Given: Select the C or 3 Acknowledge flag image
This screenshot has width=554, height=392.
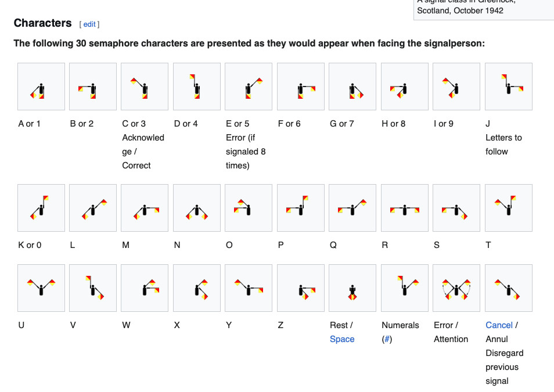Looking at the screenshot, I should (145, 87).
